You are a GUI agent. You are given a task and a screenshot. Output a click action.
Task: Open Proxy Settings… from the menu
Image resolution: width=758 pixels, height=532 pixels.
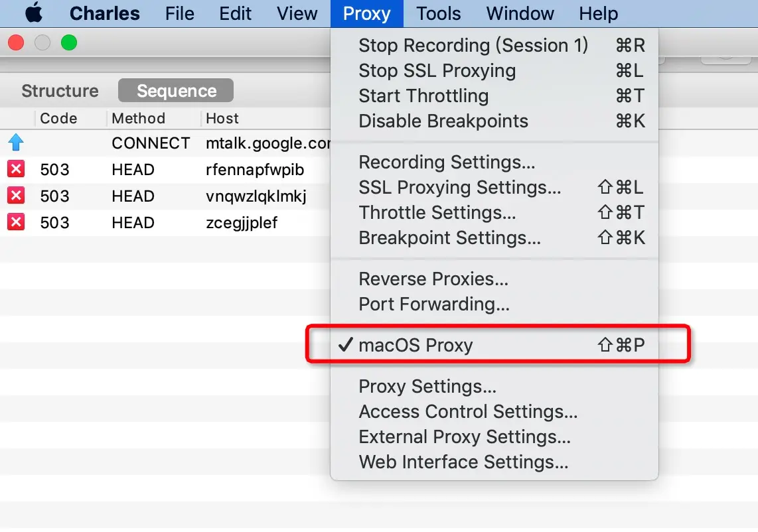(x=427, y=387)
